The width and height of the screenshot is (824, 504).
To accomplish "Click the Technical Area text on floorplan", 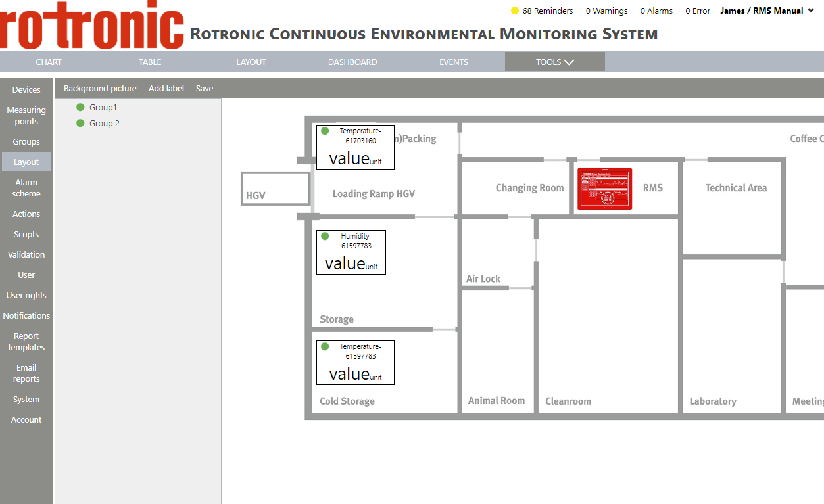I will pyautogui.click(x=736, y=188).
